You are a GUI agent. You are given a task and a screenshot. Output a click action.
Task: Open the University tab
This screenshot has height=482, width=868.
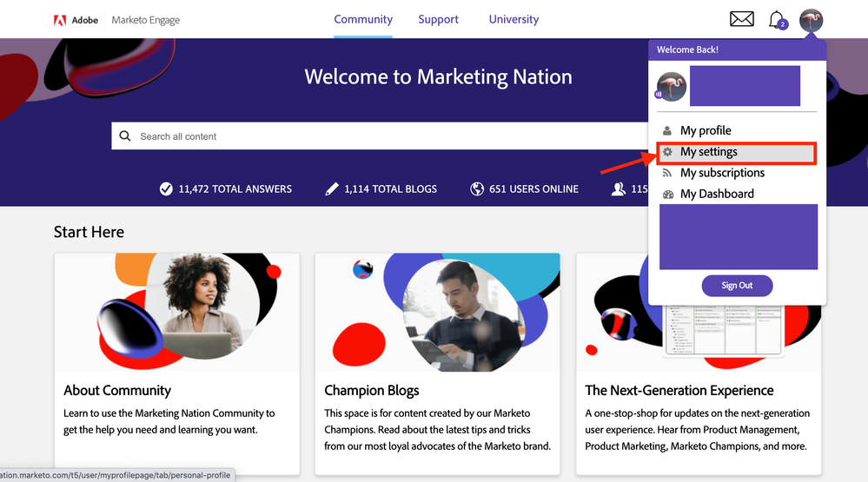514,19
